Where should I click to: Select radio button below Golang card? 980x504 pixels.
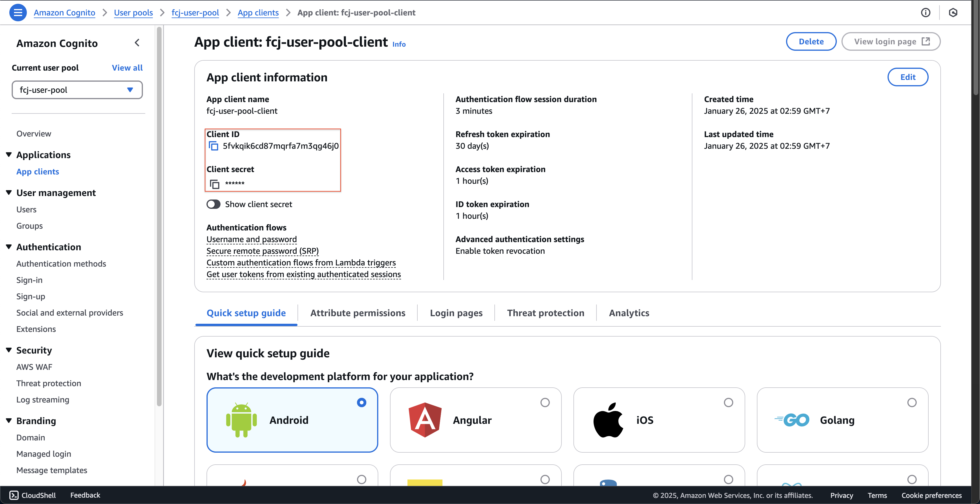[x=911, y=479]
